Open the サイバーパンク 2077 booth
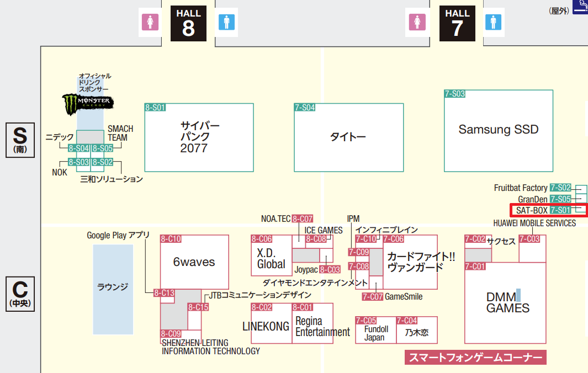 pyautogui.click(x=199, y=137)
